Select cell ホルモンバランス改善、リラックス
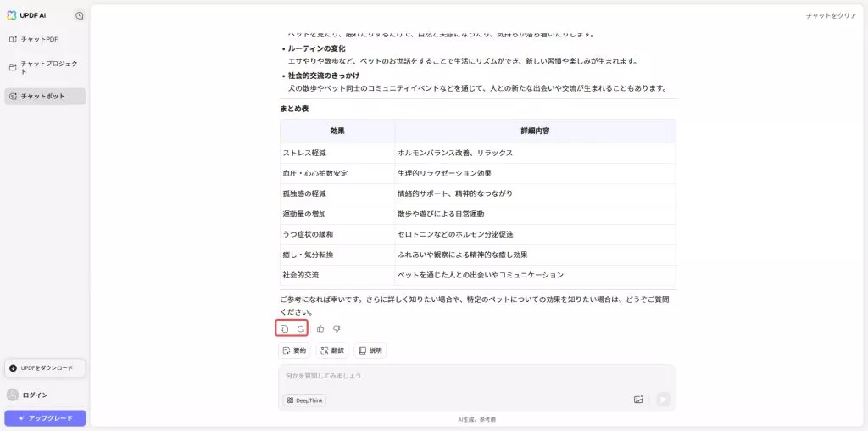The image size is (868, 431). (535, 153)
